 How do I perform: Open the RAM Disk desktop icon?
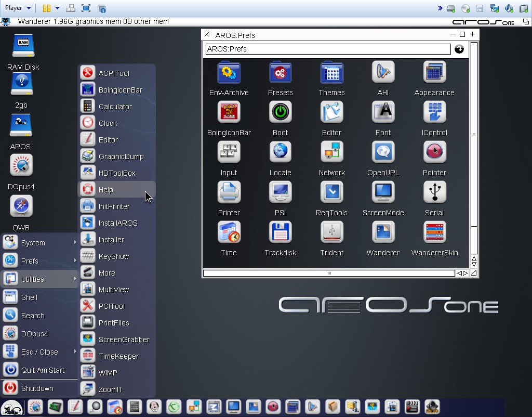[x=23, y=47]
